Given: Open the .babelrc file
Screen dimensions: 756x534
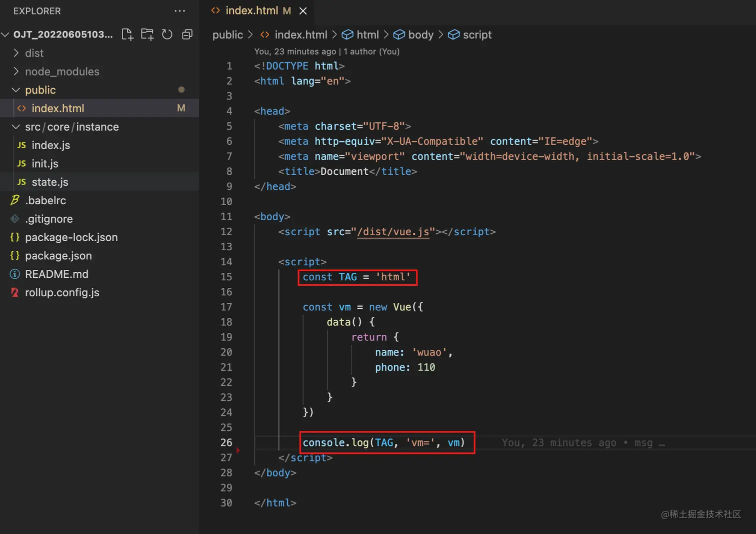Looking at the screenshot, I should tap(99, 200).
